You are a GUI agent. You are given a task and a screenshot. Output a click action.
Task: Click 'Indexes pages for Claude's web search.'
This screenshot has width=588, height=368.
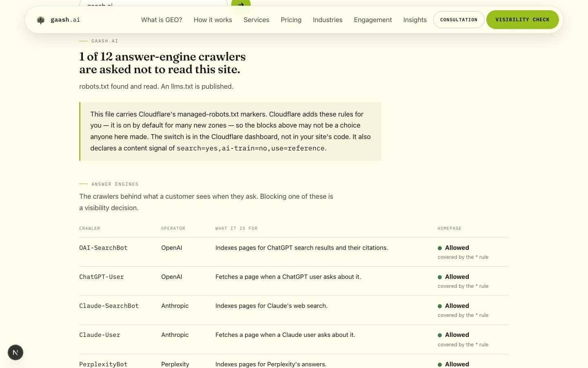[x=272, y=306]
